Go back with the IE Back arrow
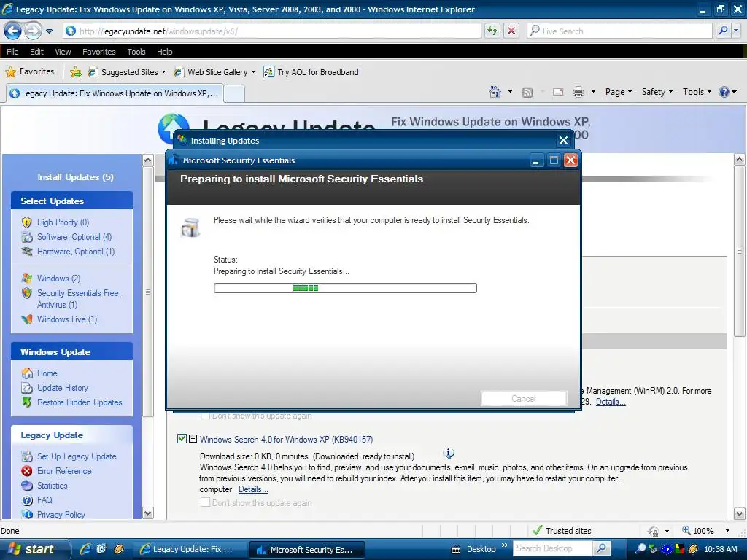The image size is (747, 560). [12, 31]
